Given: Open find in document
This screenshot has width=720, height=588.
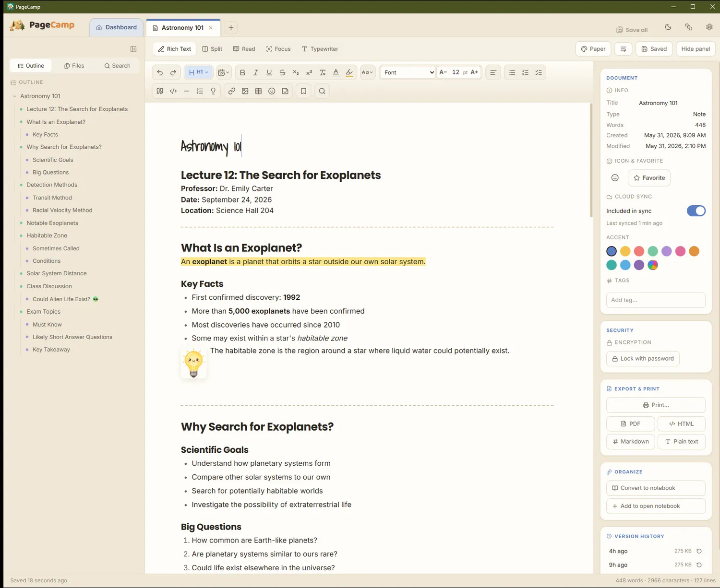Looking at the screenshot, I should point(322,91).
